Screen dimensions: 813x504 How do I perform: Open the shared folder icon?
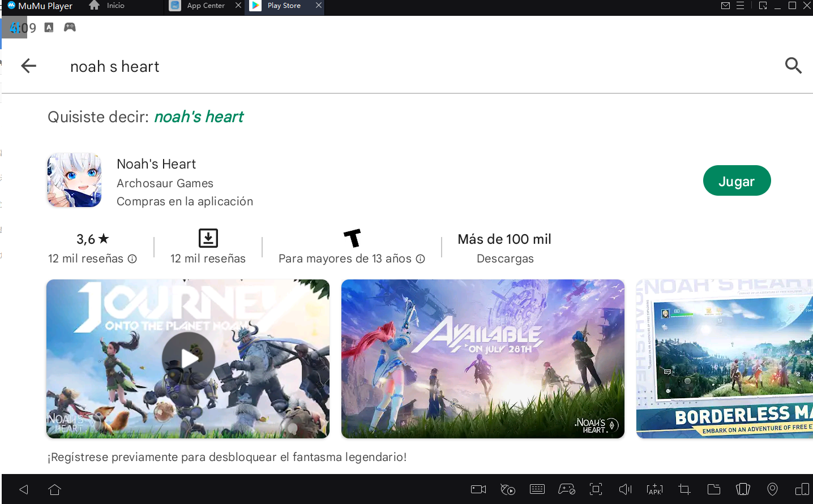pos(713,489)
